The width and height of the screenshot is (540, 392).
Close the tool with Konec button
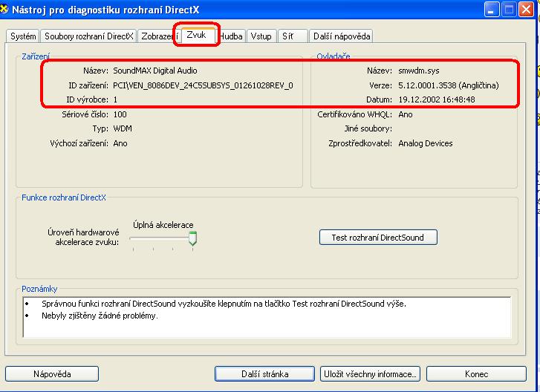476,373
